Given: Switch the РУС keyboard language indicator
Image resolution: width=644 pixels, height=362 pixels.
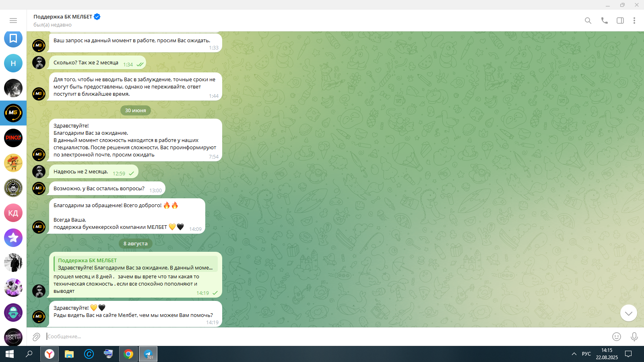Looking at the screenshot, I should pyautogui.click(x=586, y=354).
